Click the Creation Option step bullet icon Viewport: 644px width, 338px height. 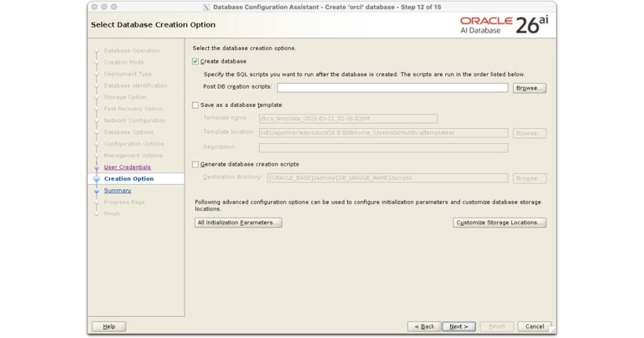tap(96, 179)
